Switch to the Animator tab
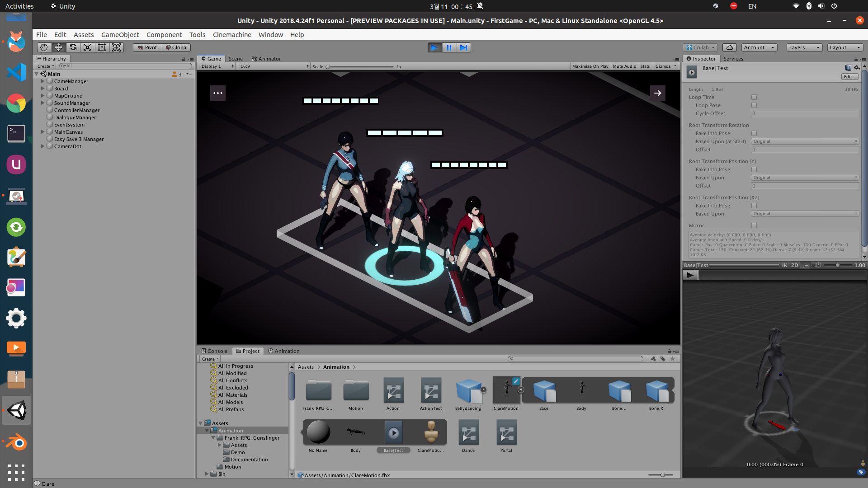This screenshot has width=868, height=488. 266,59
